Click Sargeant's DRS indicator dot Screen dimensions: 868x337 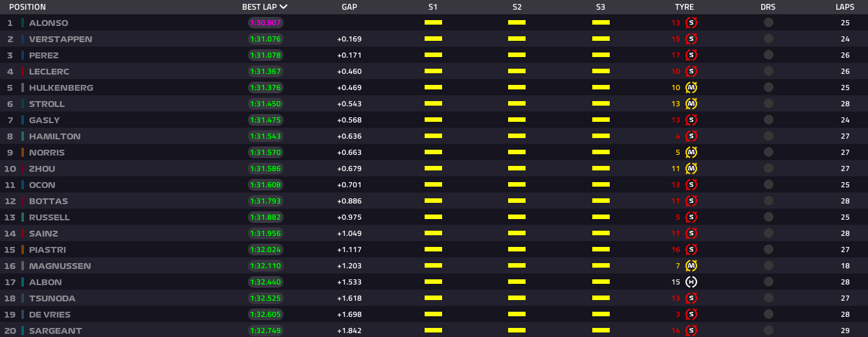click(x=768, y=331)
